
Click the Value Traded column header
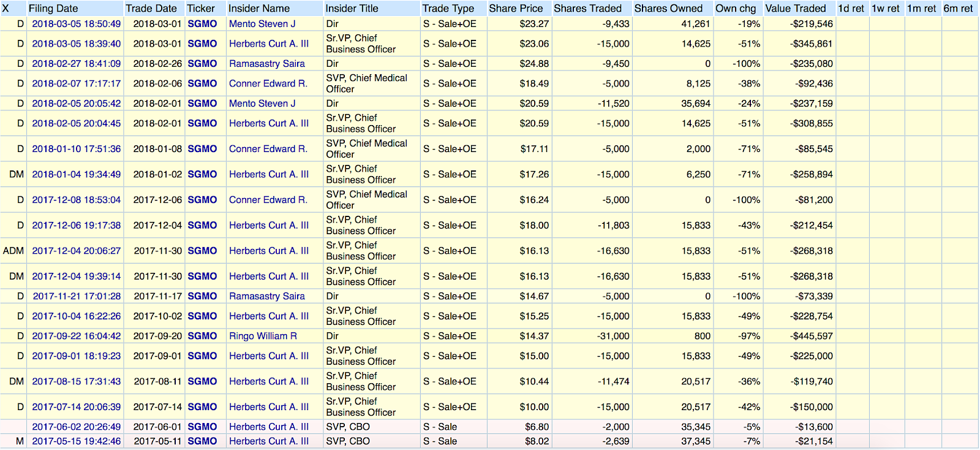point(796,9)
